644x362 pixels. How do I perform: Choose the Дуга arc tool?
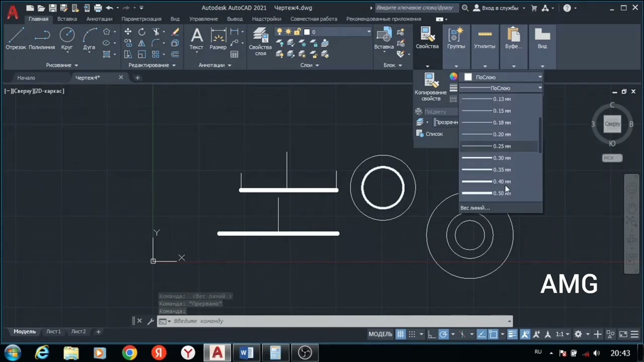click(89, 39)
